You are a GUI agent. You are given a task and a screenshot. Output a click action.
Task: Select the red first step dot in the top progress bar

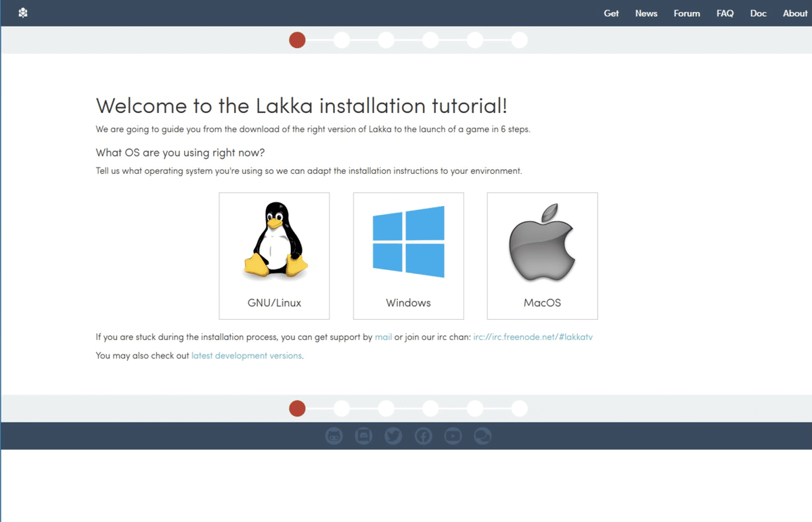[297, 41]
